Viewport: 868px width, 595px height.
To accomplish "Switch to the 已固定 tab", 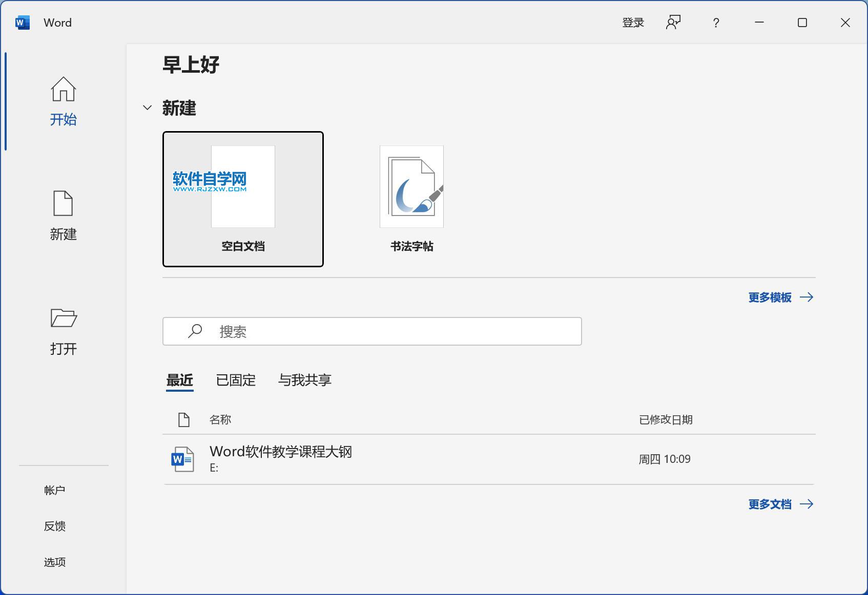I will point(235,380).
